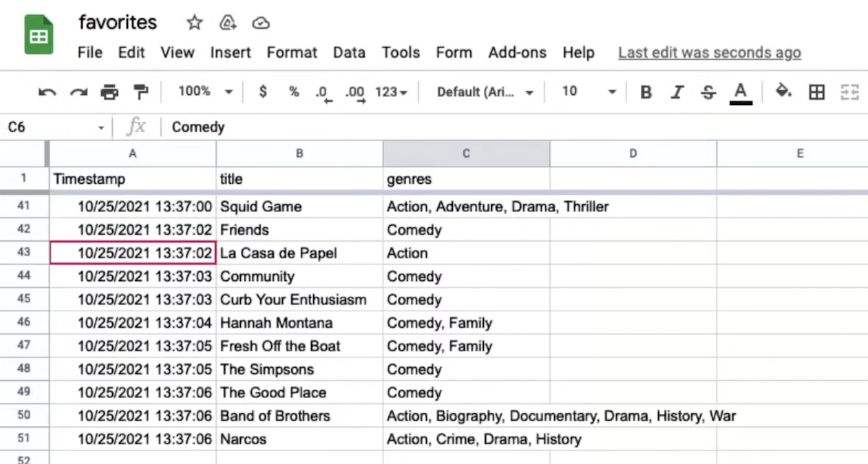Select the 'Action, Crime, Drama, History' cell
Image resolution: width=868 pixels, height=464 pixels.
point(467,439)
